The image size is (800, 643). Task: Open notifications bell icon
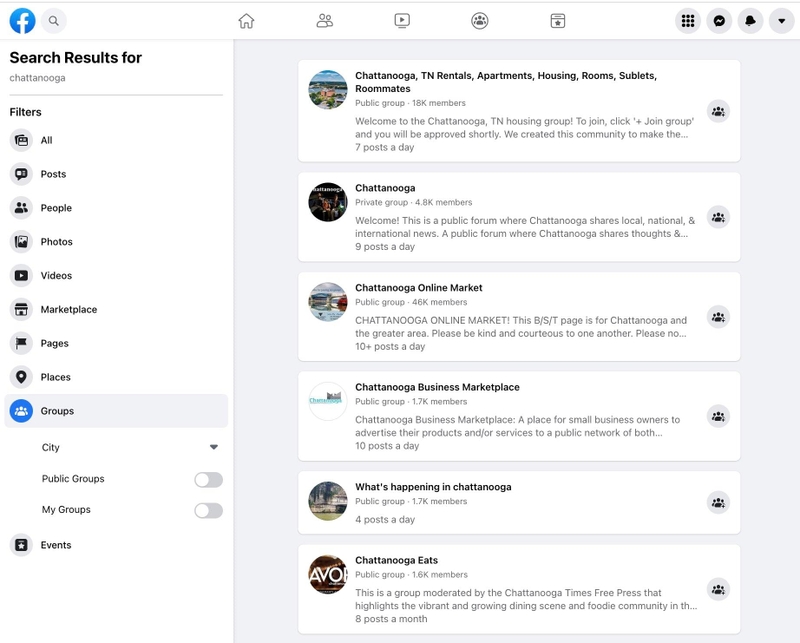(x=751, y=21)
